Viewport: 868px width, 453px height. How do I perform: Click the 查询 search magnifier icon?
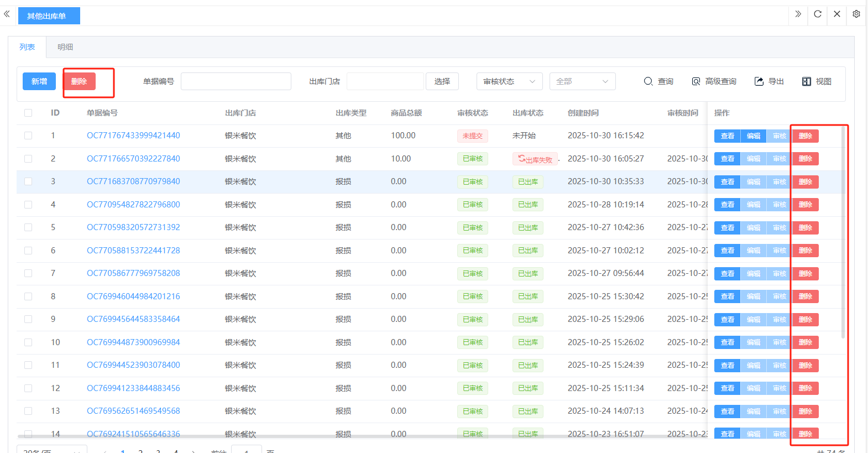pos(649,81)
